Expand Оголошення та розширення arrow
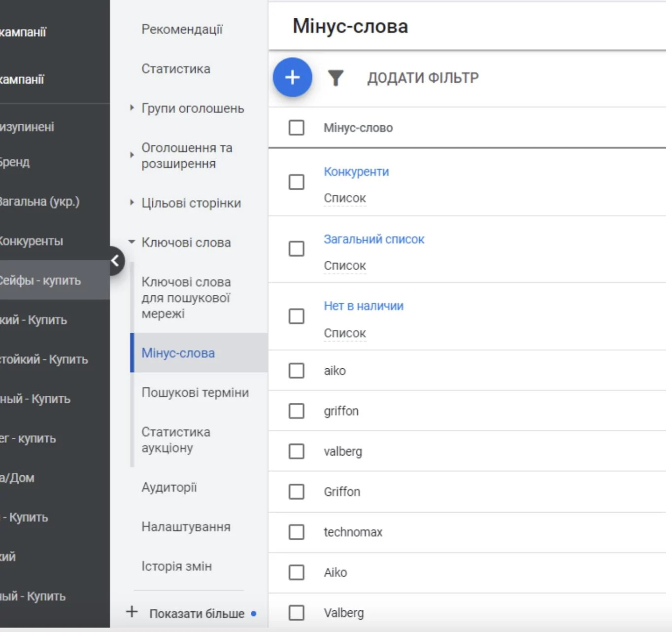 tap(132, 155)
